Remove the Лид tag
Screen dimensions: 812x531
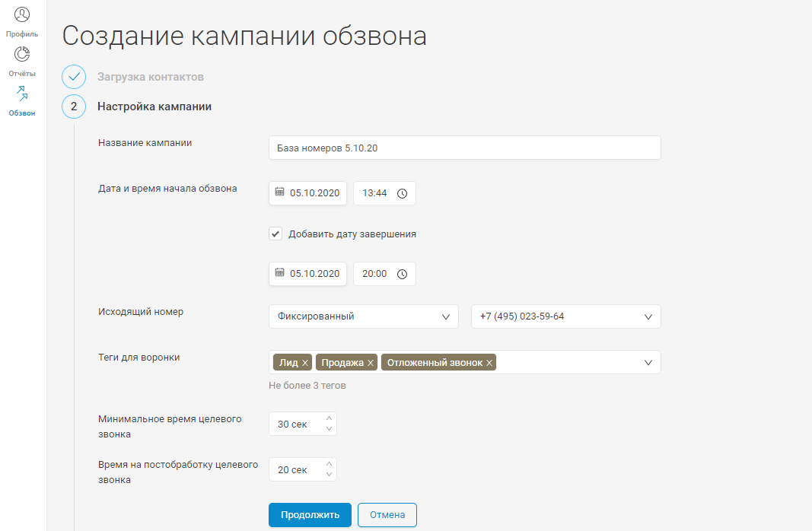(305, 363)
